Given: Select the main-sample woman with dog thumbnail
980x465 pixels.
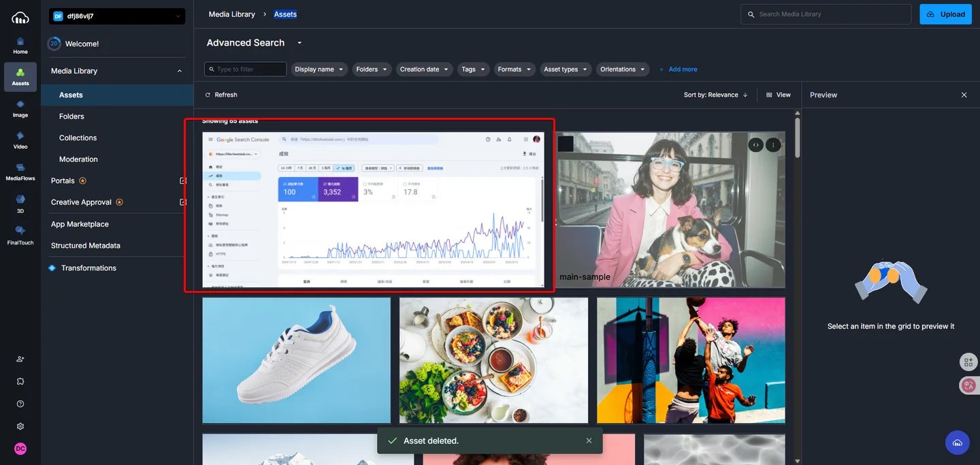Looking at the screenshot, I should pos(670,210).
